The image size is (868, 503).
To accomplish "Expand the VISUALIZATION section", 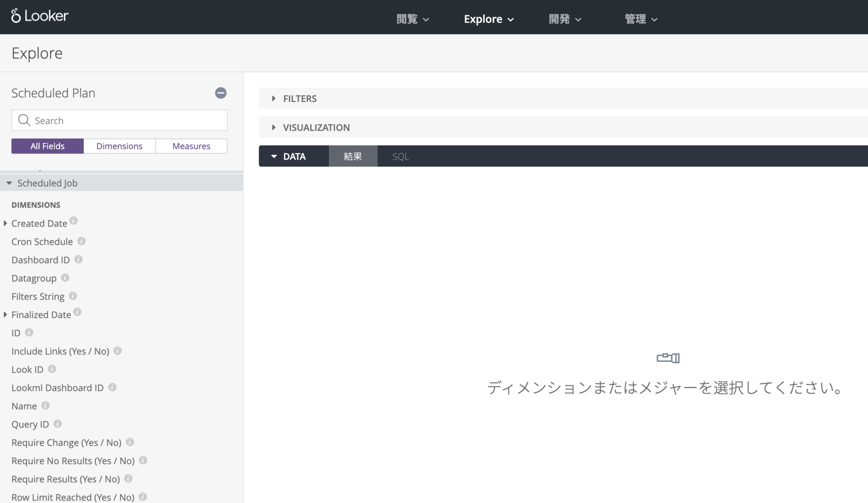I will [316, 127].
